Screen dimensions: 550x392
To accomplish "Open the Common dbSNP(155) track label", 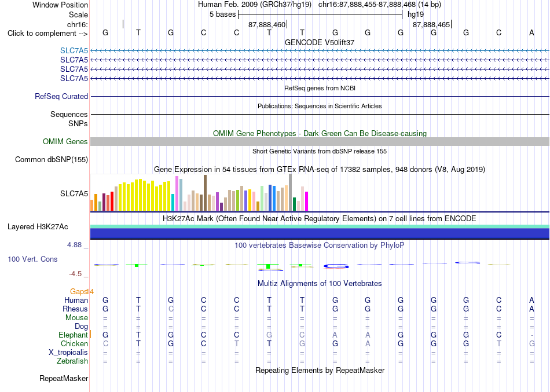I will point(52,159).
